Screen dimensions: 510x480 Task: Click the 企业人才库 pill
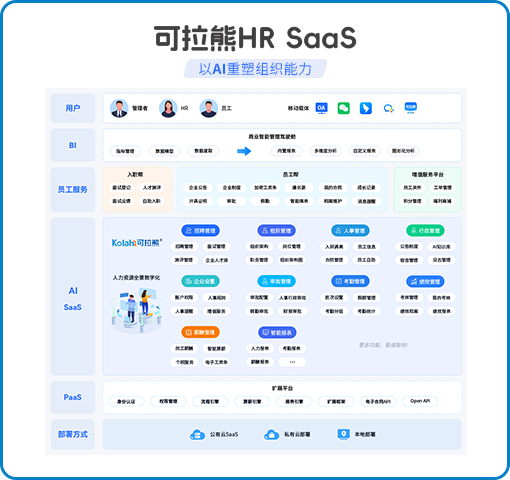point(216,260)
